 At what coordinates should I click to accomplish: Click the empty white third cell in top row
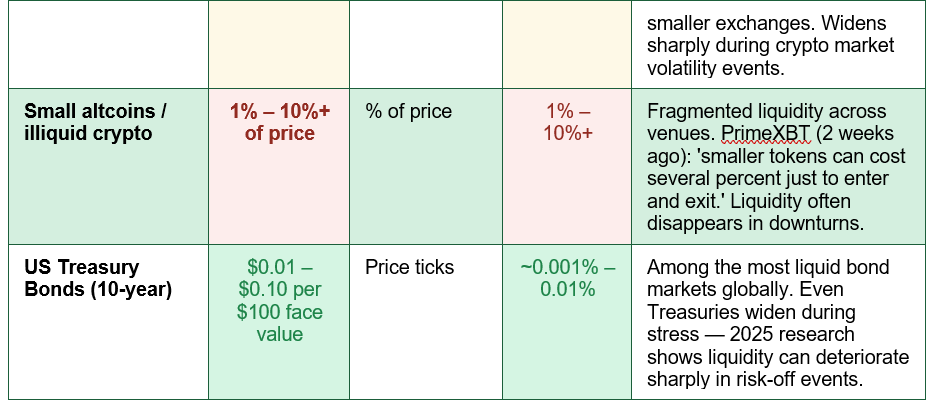(426, 45)
